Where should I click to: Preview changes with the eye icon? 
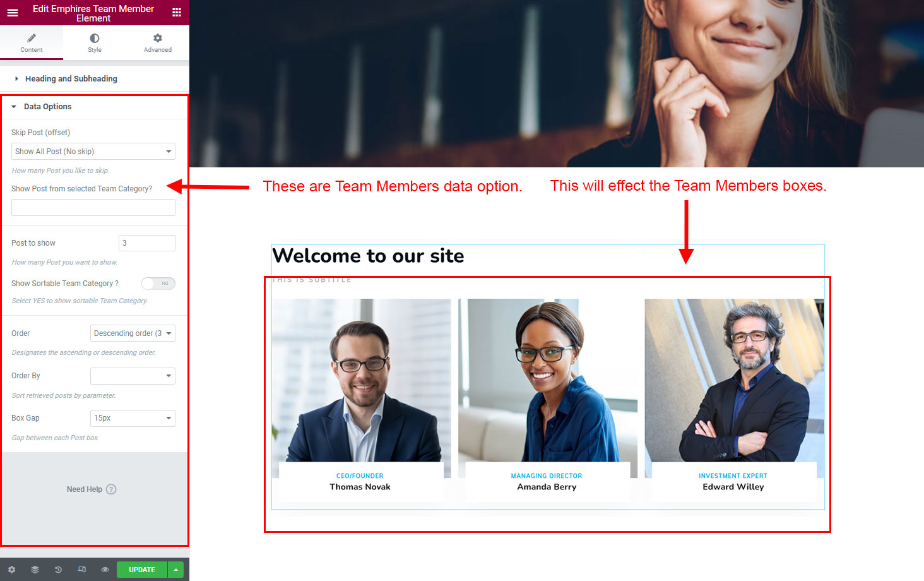[105, 570]
